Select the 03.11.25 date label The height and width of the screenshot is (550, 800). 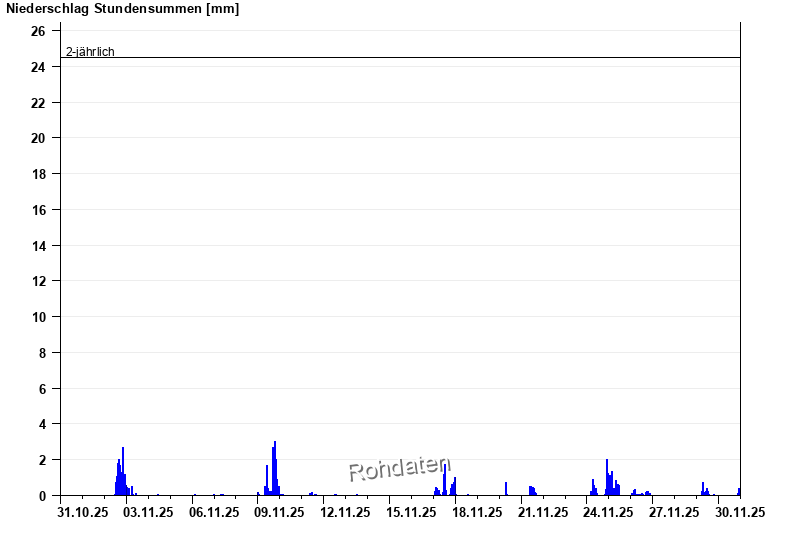point(148,512)
